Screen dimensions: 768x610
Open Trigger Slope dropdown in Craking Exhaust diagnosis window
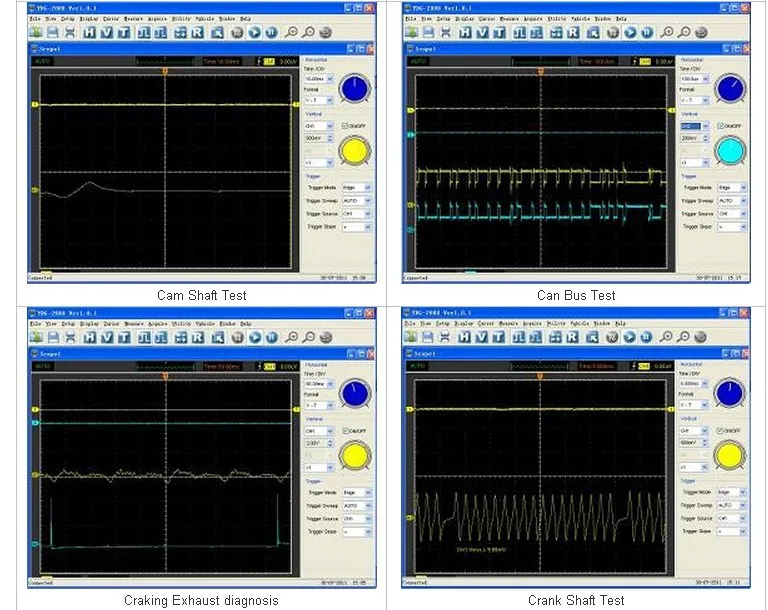(357, 532)
